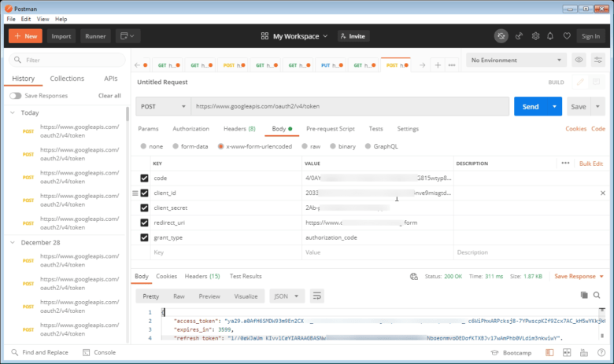Open the tab options ellipsis icon

point(452,65)
